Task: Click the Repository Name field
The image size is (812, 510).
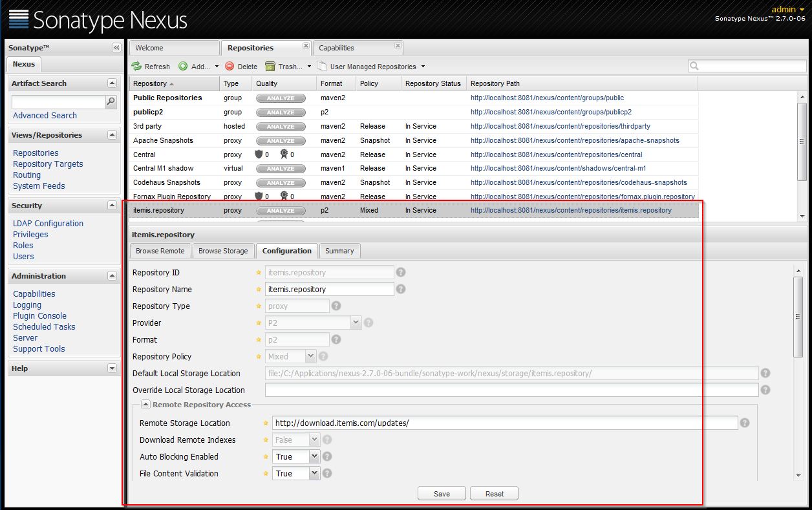Action: click(x=330, y=289)
